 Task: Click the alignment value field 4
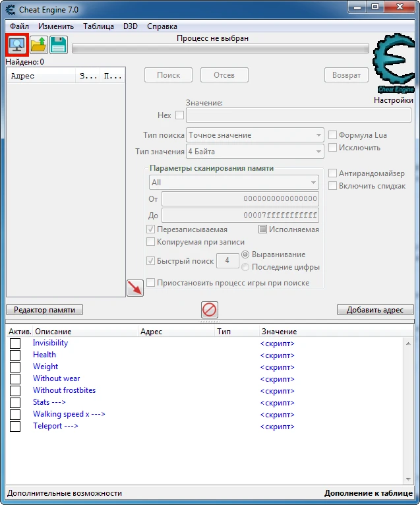(x=227, y=260)
